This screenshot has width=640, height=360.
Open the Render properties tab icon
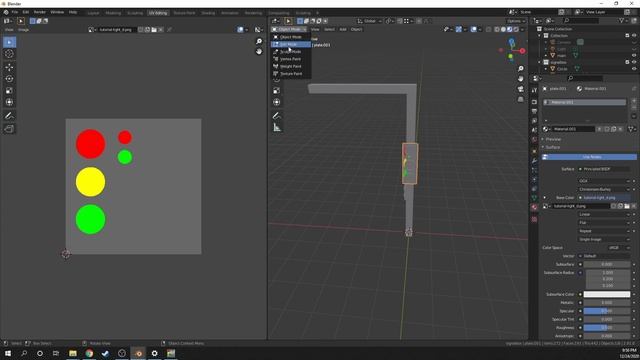534,102
